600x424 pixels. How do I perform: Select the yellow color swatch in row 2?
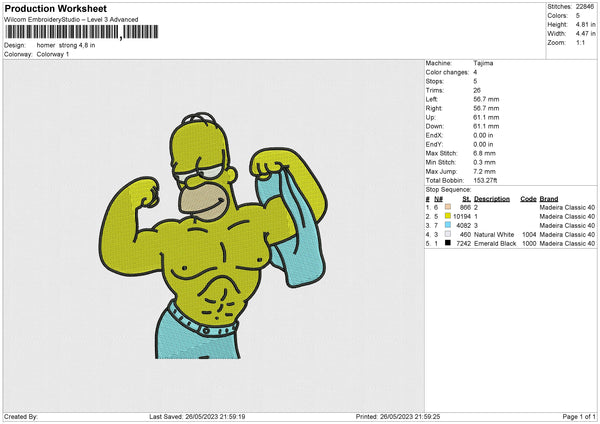point(448,216)
